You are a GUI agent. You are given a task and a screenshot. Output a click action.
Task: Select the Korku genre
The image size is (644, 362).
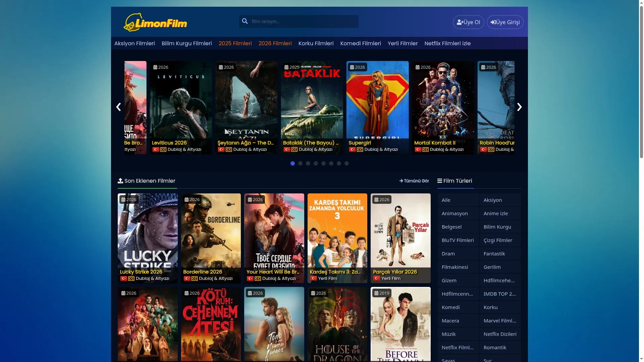500,307
